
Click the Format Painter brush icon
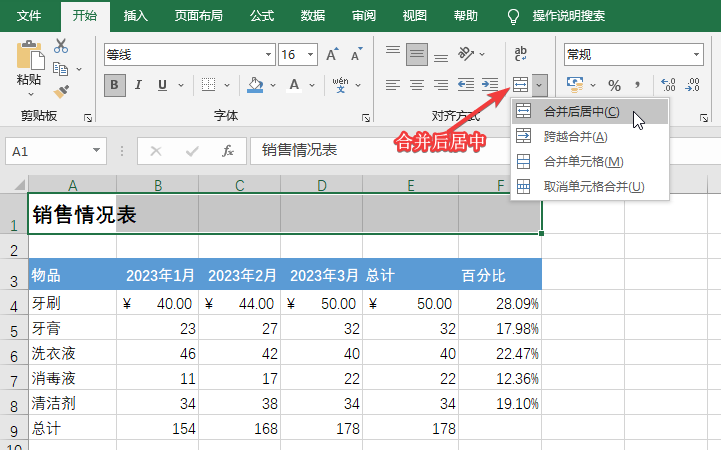coord(61,91)
